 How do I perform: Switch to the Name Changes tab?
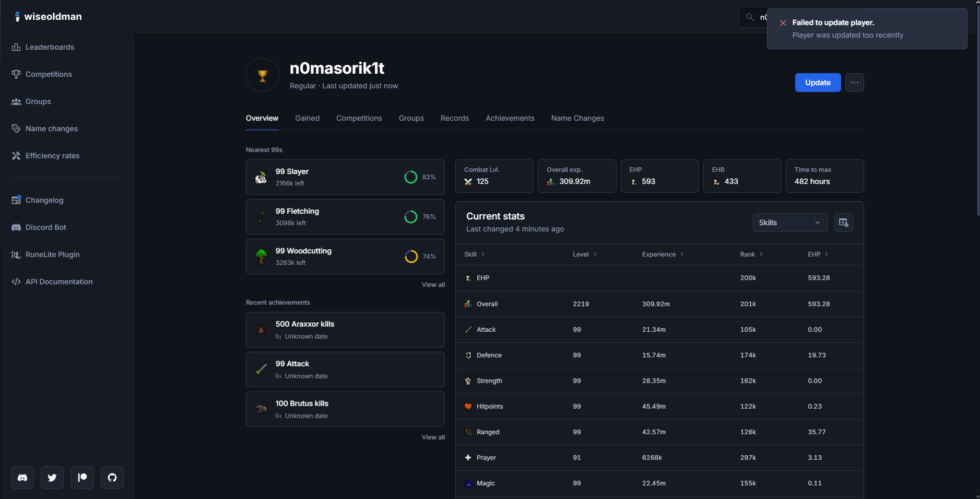pos(577,118)
